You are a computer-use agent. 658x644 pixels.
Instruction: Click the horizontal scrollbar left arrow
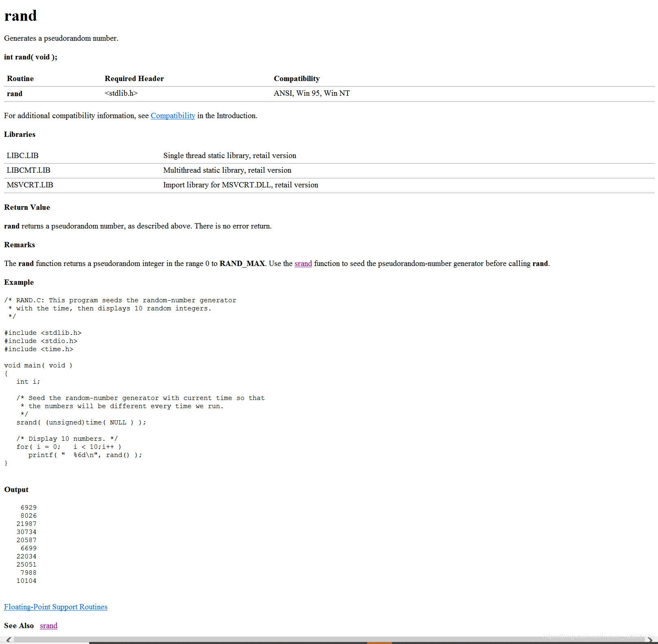point(8,640)
